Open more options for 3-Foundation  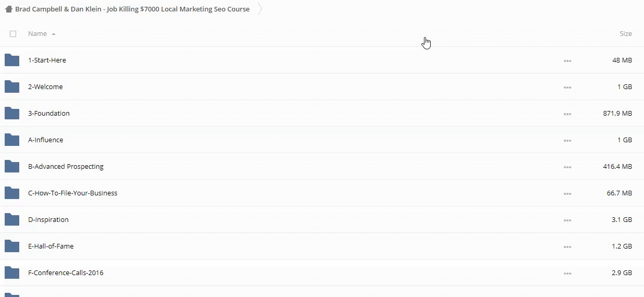tap(567, 114)
